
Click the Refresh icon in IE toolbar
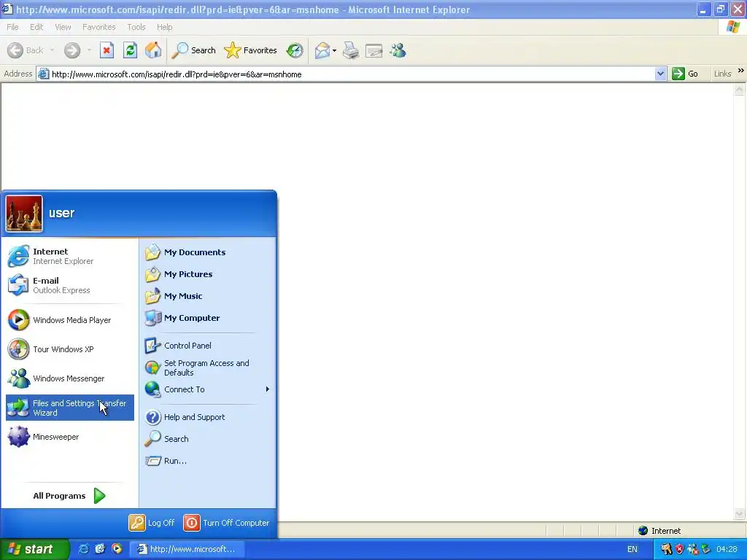pos(130,50)
